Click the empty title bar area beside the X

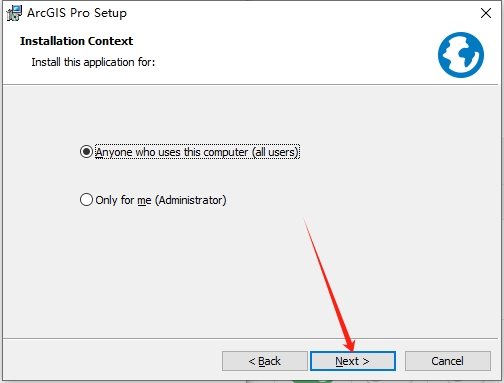point(300,13)
